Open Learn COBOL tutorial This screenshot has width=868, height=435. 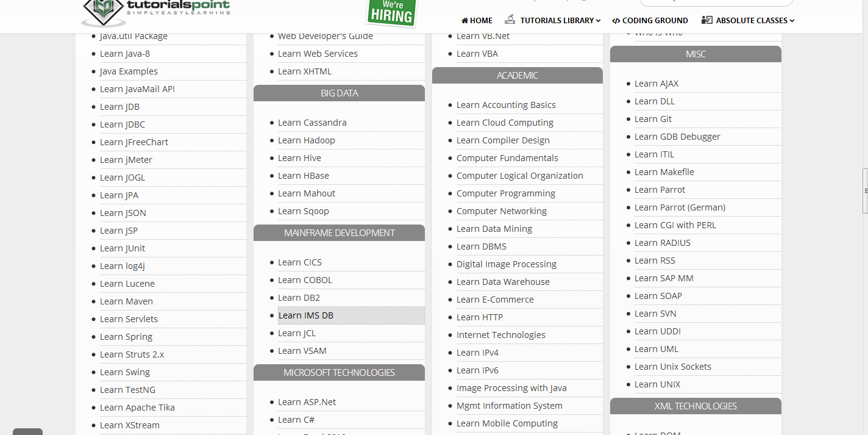coord(305,280)
